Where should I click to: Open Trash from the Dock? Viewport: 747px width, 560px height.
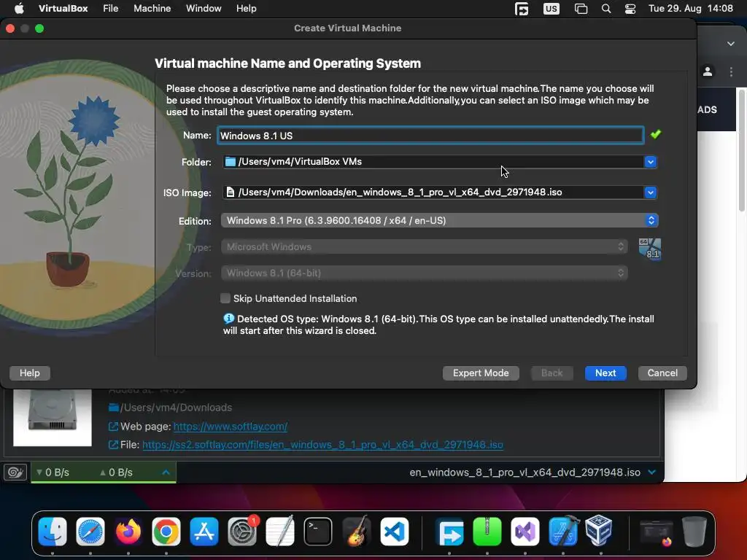click(694, 531)
